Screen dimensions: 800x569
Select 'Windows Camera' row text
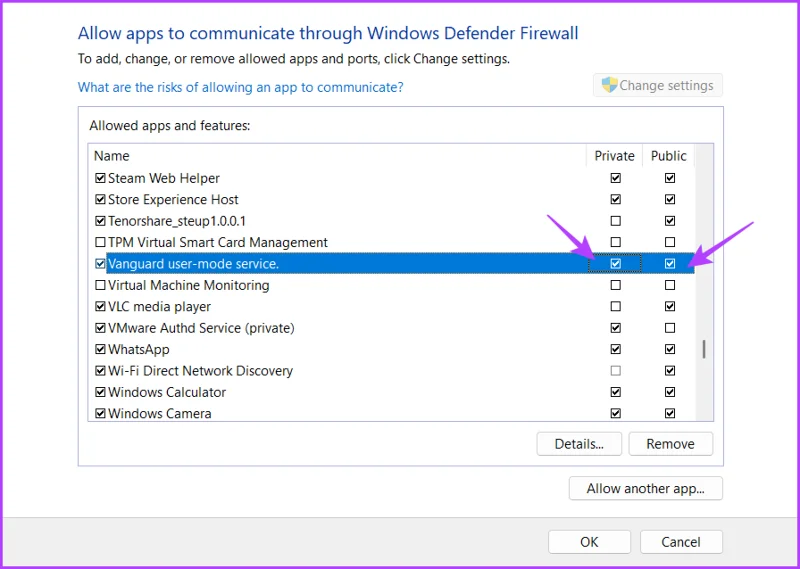pos(160,413)
